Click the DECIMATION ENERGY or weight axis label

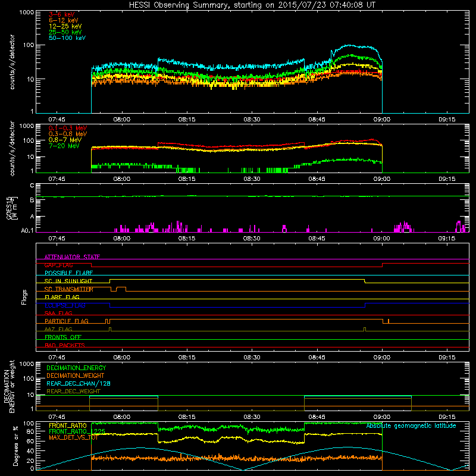[x=9, y=386]
